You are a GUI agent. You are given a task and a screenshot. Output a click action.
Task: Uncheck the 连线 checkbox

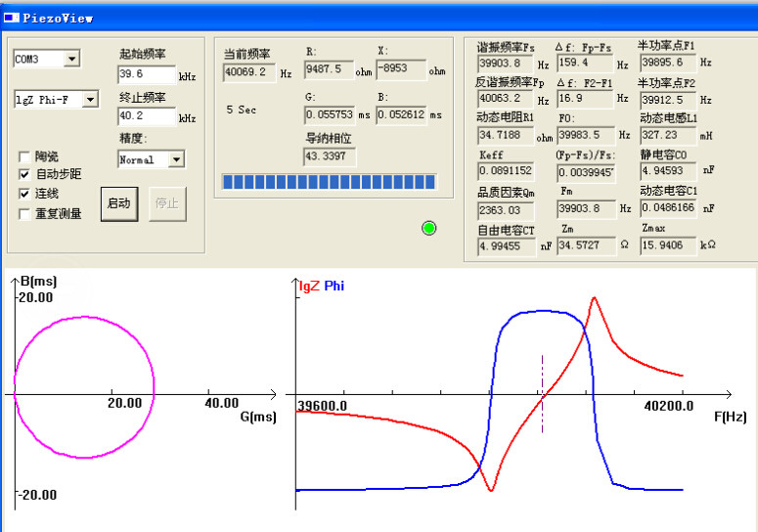coord(23,194)
